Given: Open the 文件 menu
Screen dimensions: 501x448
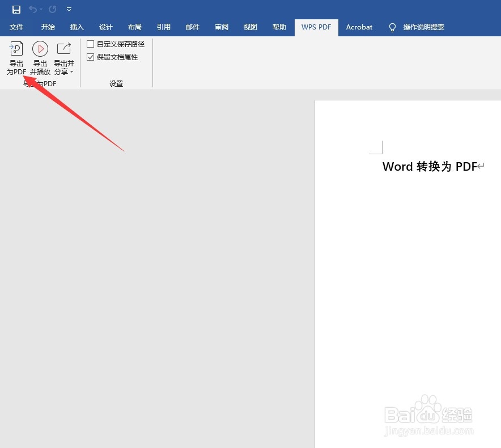Looking at the screenshot, I should (x=17, y=27).
